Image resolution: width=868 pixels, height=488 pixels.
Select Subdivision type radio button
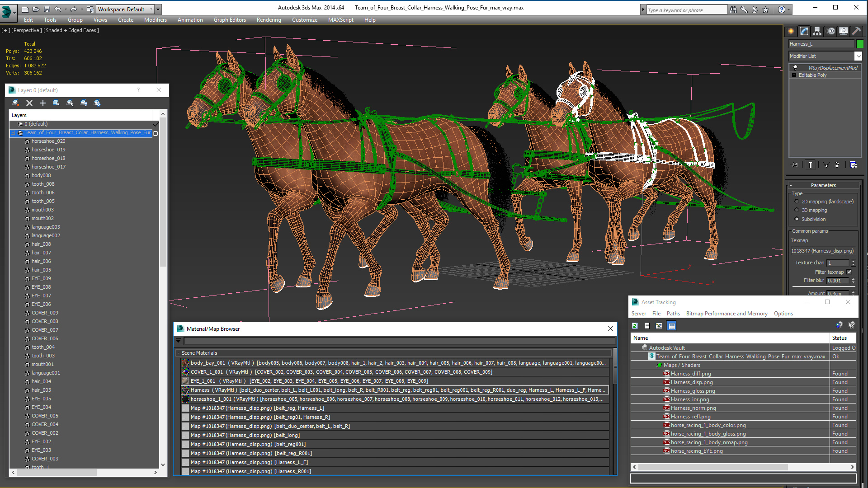tap(797, 219)
